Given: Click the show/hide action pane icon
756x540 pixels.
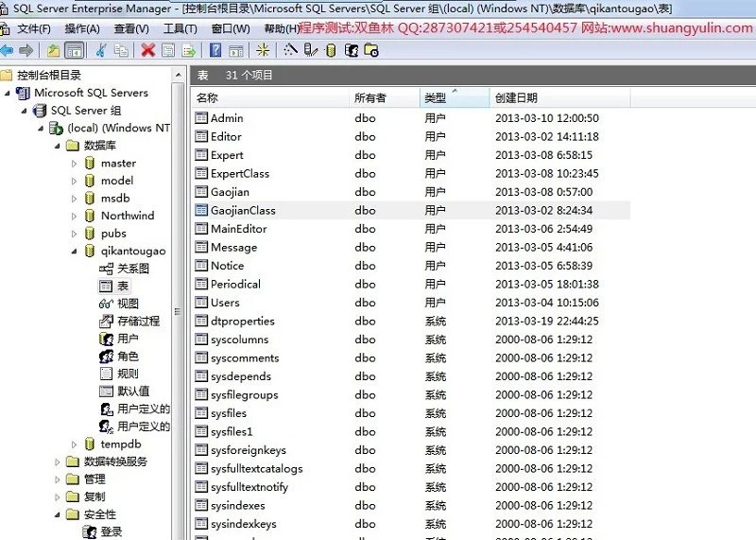Looking at the screenshot, I should coord(235,50).
